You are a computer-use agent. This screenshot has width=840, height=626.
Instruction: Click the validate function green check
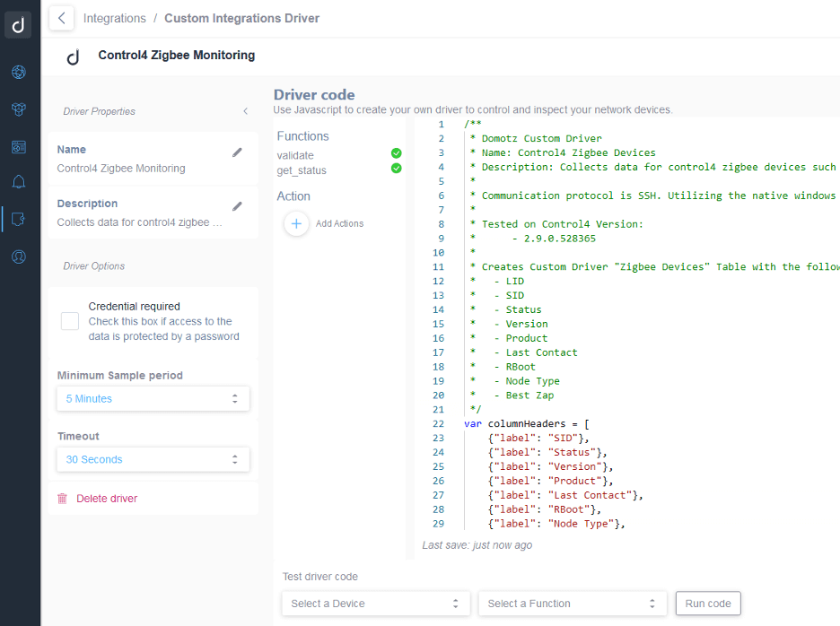coord(397,153)
